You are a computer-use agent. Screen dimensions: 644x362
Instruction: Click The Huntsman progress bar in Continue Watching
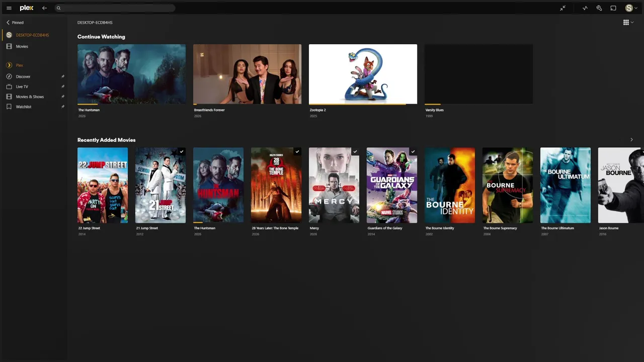(x=131, y=104)
